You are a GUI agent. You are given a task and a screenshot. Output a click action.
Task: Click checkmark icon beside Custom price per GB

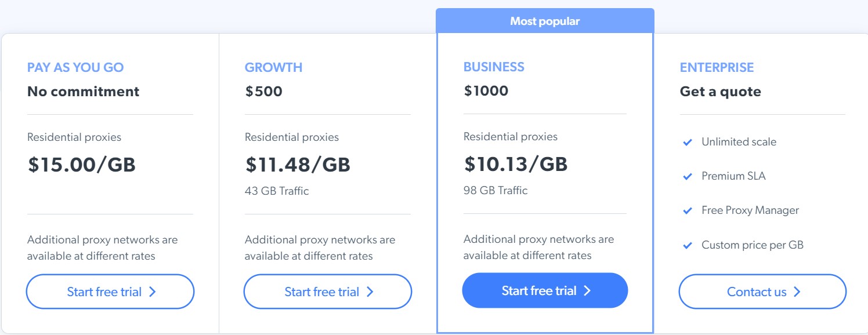pyautogui.click(x=688, y=245)
